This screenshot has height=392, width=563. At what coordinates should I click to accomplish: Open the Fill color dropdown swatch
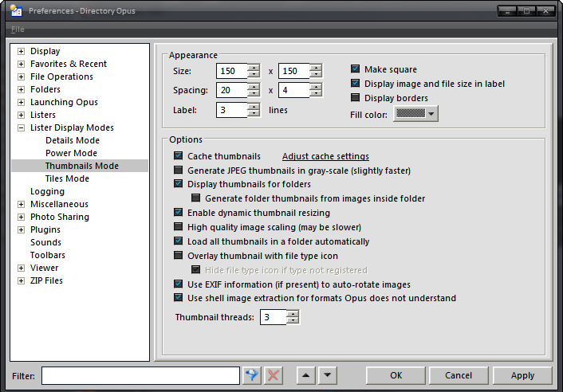pyautogui.click(x=415, y=114)
